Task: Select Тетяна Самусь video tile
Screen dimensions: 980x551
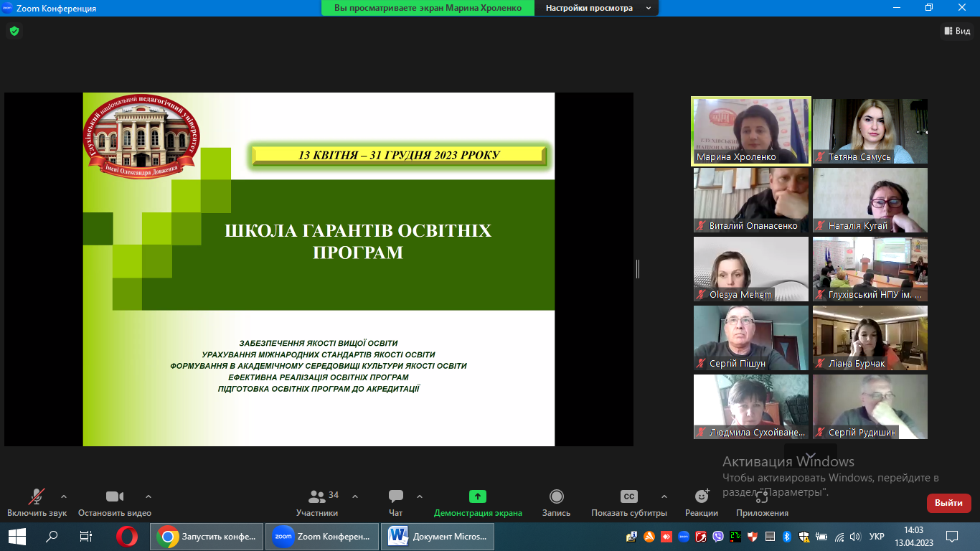Action: pos(870,131)
